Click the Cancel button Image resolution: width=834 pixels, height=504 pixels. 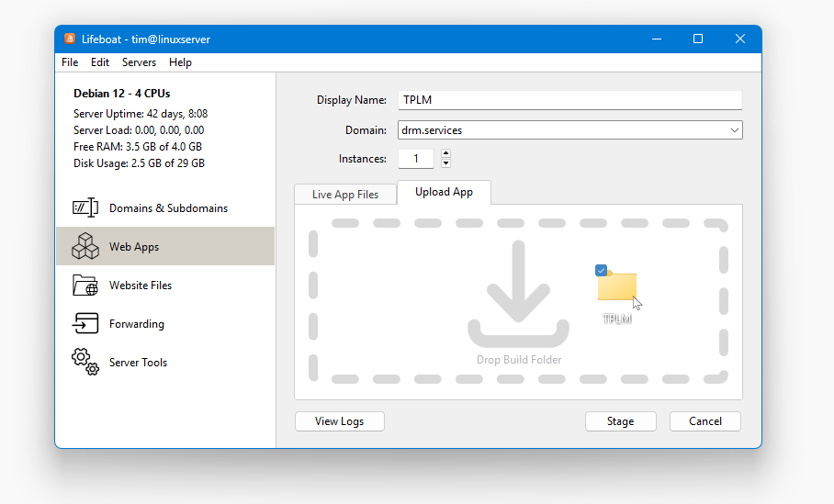click(x=704, y=421)
